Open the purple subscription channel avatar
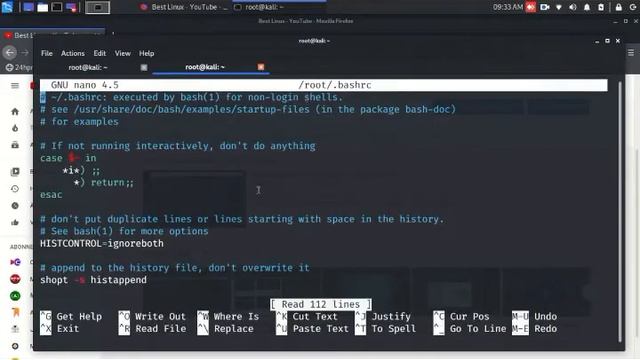 (15, 262)
